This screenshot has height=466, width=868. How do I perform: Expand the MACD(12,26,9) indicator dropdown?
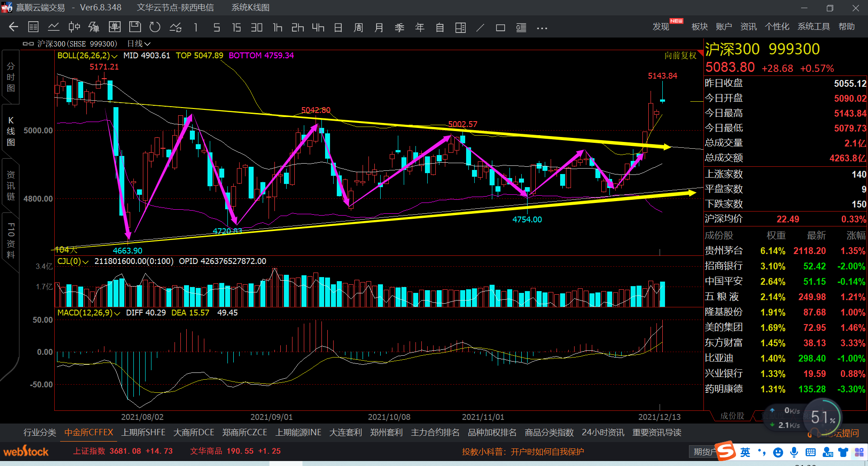click(x=89, y=313)
